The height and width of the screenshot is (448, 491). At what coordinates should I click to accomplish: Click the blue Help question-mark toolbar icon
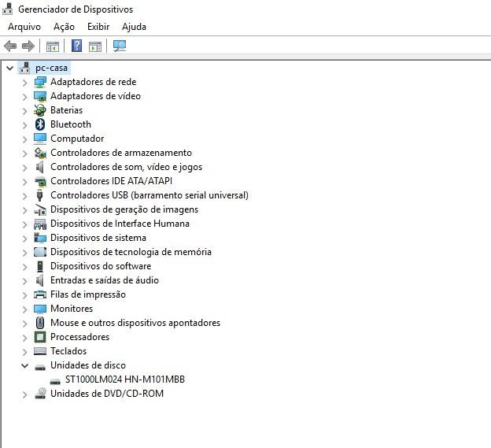[x=77, y=46]
